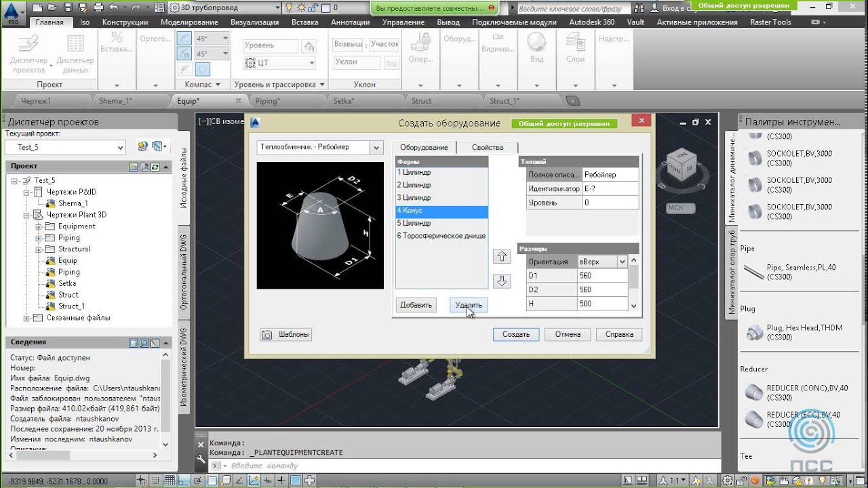Open the ЦТ alignment dropdown in ribbon

pos(311,62)
